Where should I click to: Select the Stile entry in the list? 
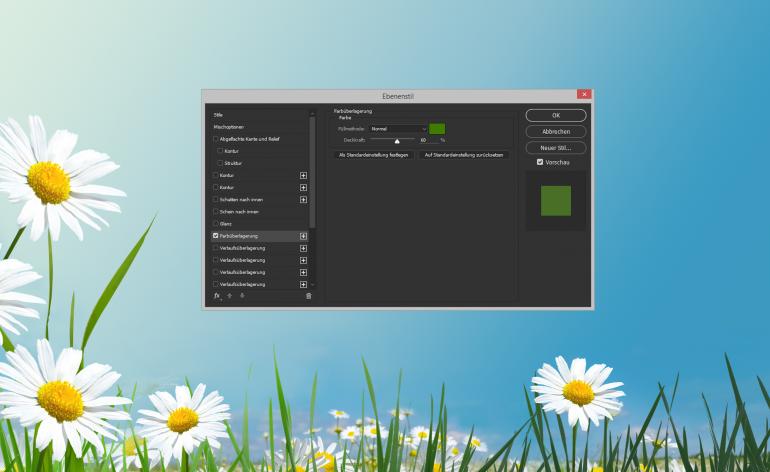coord(218,115)
